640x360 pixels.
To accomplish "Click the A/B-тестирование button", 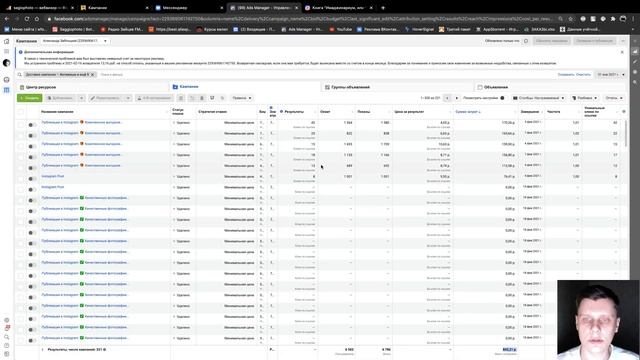I will (x=154, y=98).
